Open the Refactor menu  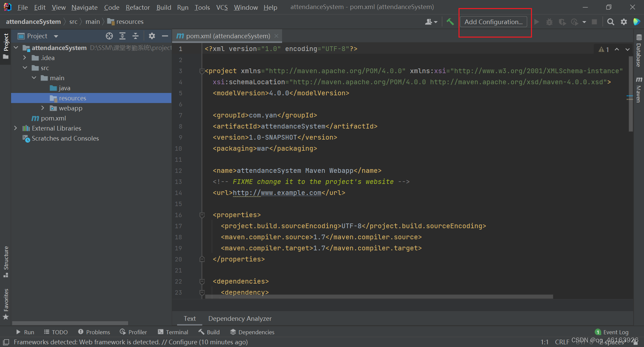tap(138, 7)
